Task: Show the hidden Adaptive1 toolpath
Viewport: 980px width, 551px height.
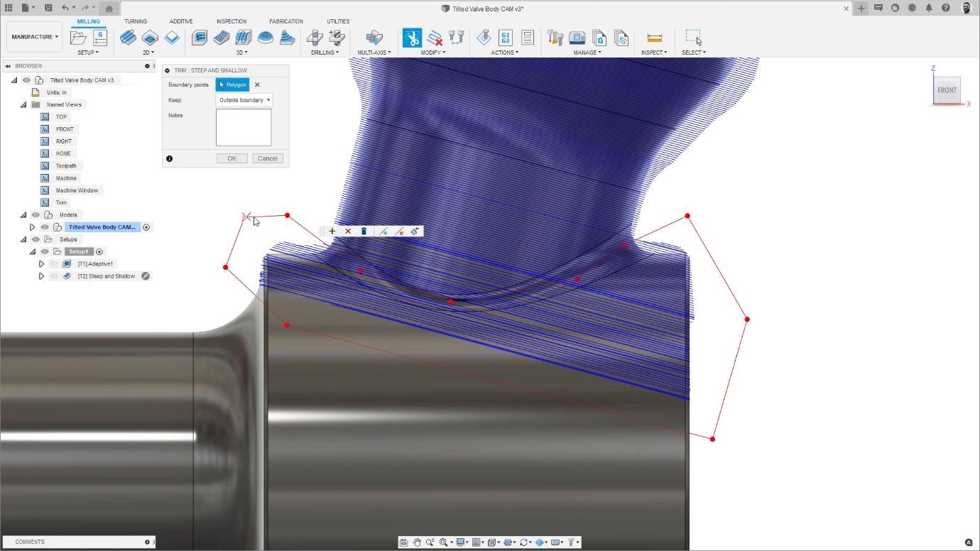Action: [x=54, y=264]
